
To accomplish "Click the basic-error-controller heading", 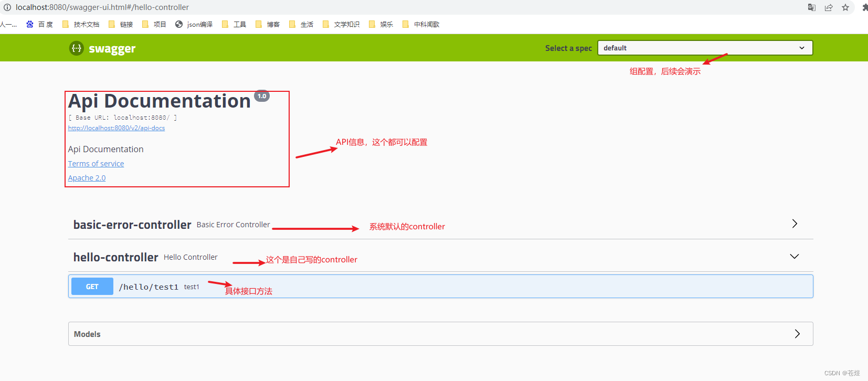I will [132, 225].
